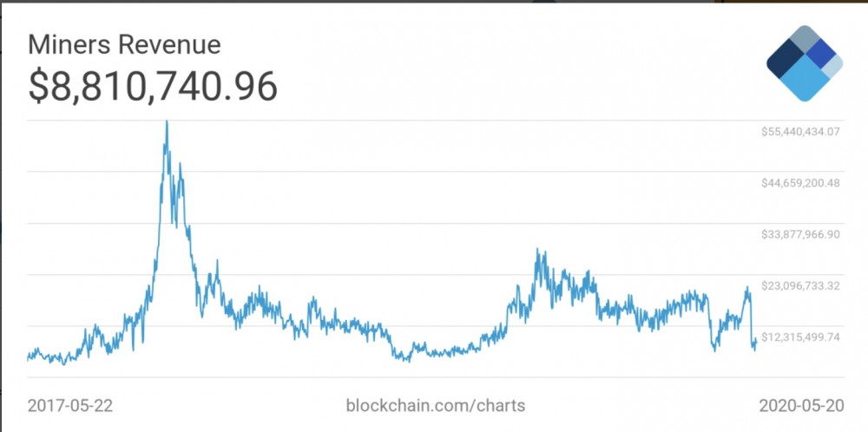Click the 2017-05-22 start date label
Image resolution: width=868 pixels, height=432 pixels.
70,405
